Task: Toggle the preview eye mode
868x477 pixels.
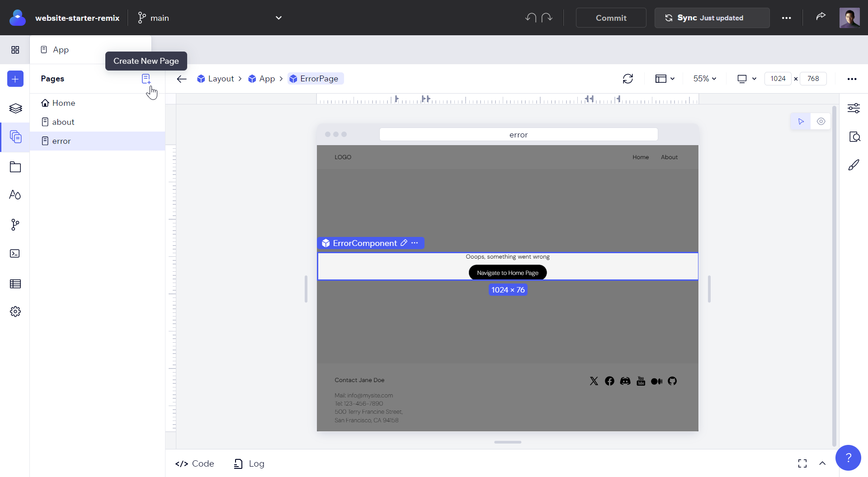Action: click(821, 121)
